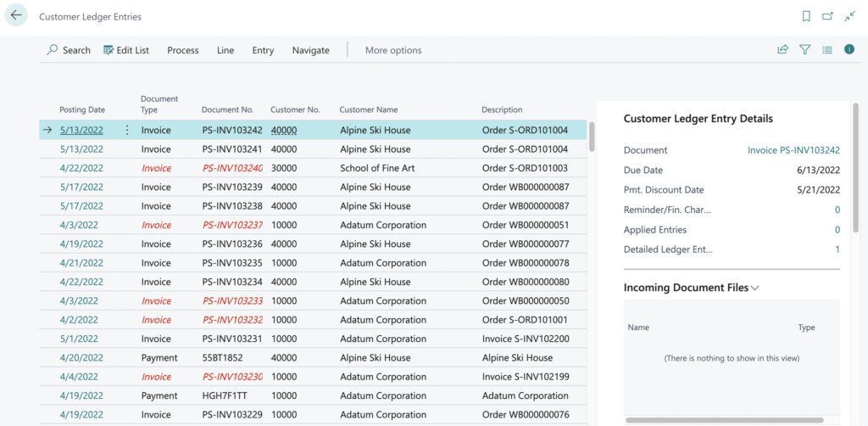Click Description column header
868x426 pixels.
502,109
